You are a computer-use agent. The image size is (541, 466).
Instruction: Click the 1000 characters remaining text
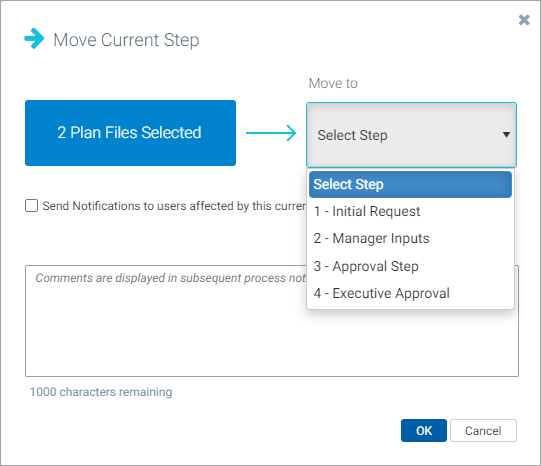point(101,392)
